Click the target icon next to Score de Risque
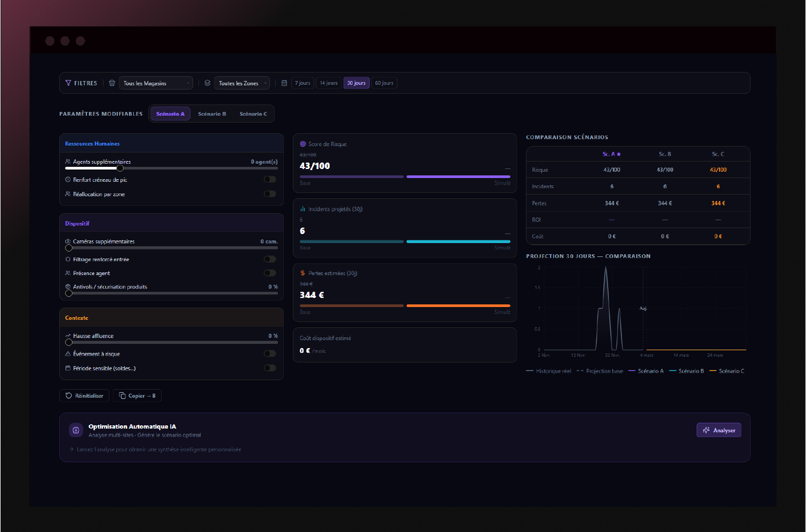Screen dimensions: 806x532 [x=303, y=144]
